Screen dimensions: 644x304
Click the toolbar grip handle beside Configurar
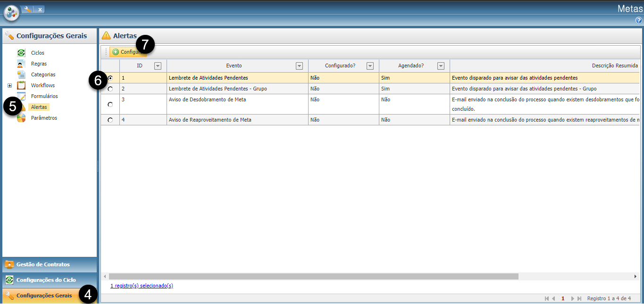(106, 52)
